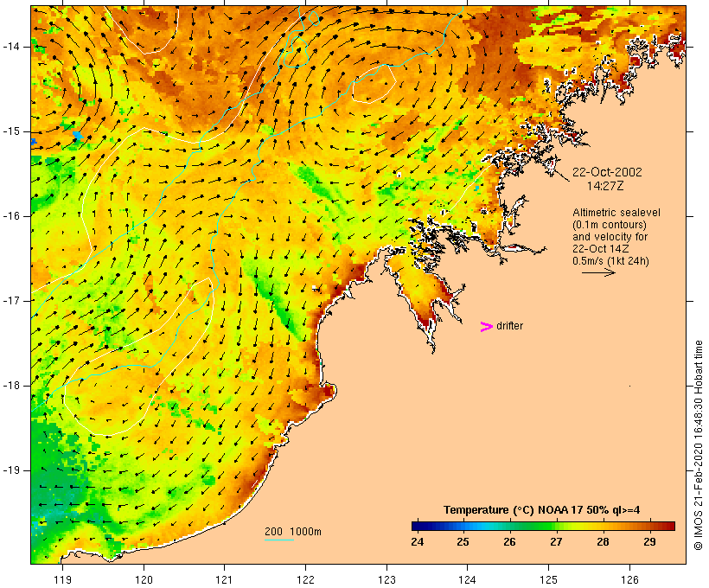
Task: Click longitude axis label 125
Action: tap(549, 579)
